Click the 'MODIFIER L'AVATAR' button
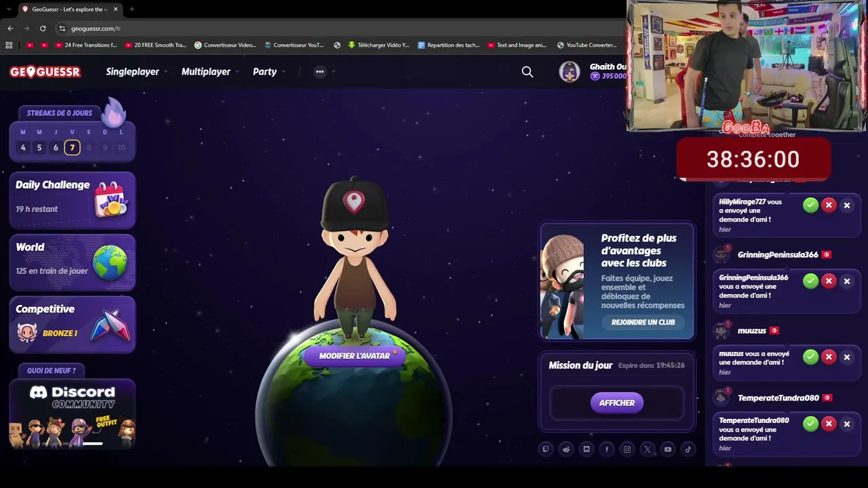 355,356
